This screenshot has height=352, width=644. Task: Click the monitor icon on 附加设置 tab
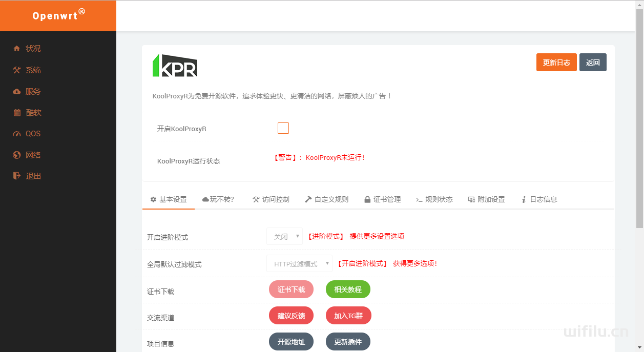click(471, 200)
